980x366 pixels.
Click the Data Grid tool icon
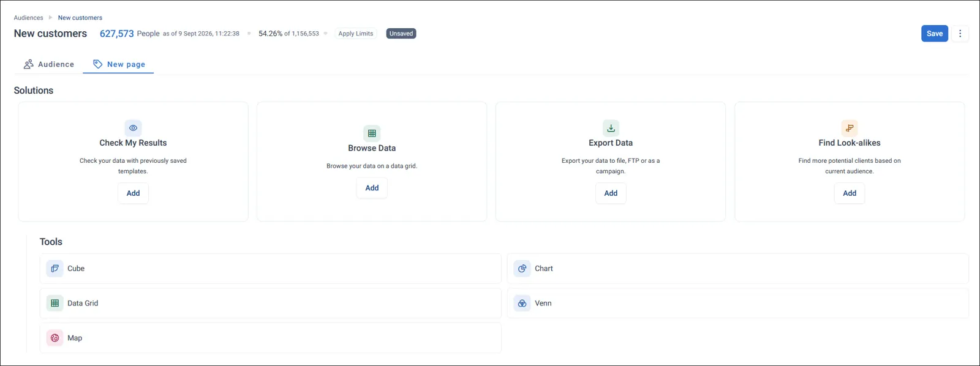click(x=55, y=303)
